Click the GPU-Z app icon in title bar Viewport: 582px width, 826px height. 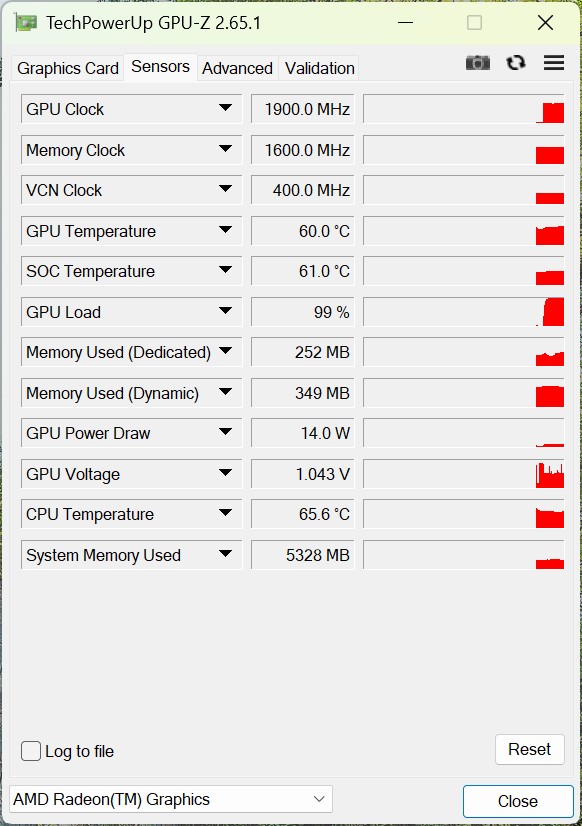coord(25,23)
